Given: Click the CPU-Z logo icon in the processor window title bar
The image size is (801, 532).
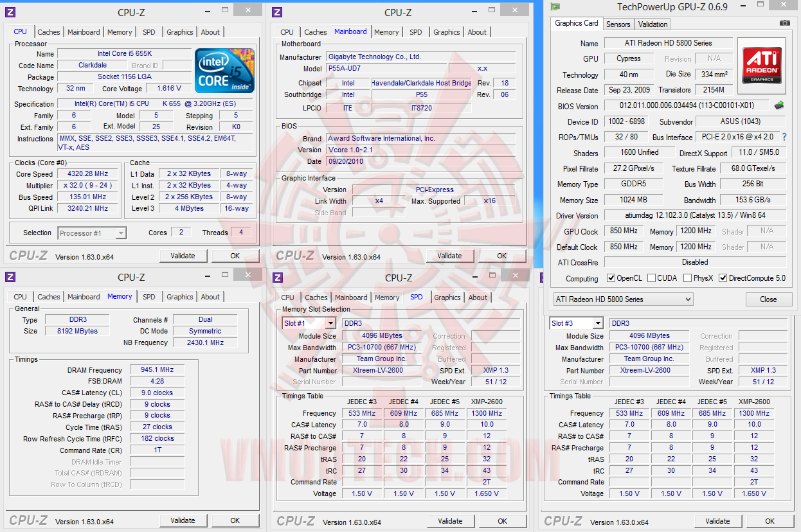Looking at the screenshot, I should point(10,12).
